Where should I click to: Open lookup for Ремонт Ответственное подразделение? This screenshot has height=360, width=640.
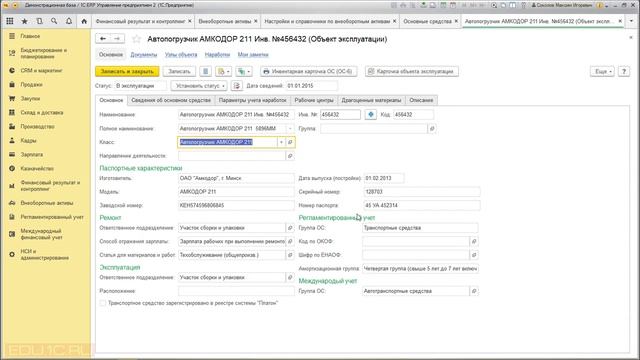click(290, 228)
